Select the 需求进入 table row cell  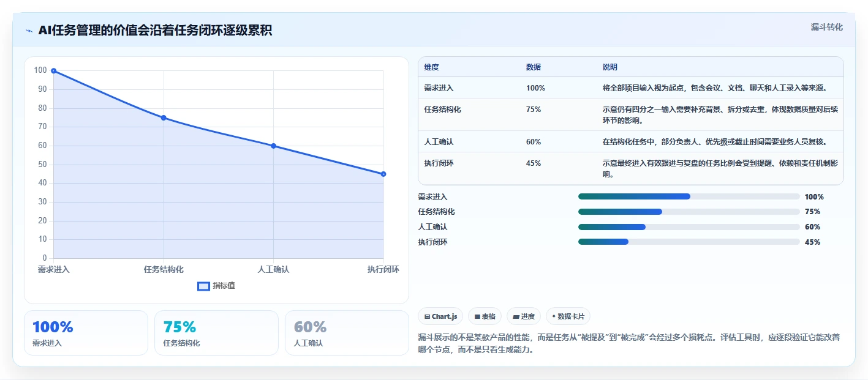click(439, 88)
